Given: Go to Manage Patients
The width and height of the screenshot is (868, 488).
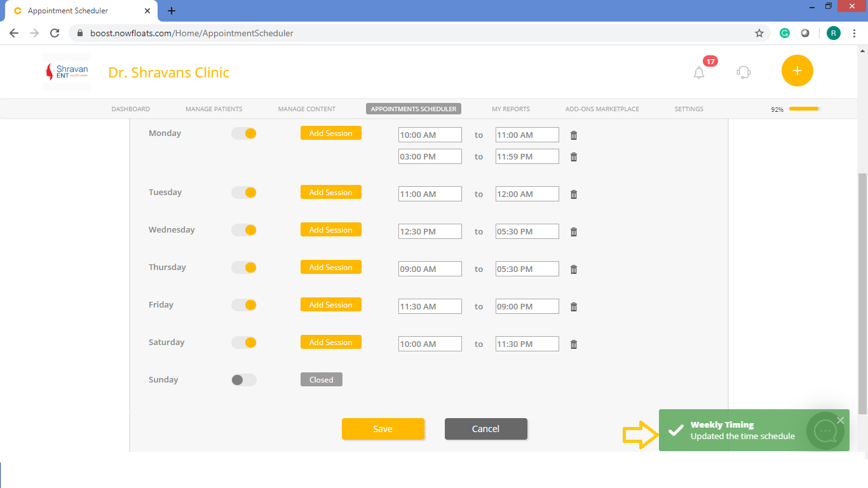Looking at the screenshot, I should [214, 109].
